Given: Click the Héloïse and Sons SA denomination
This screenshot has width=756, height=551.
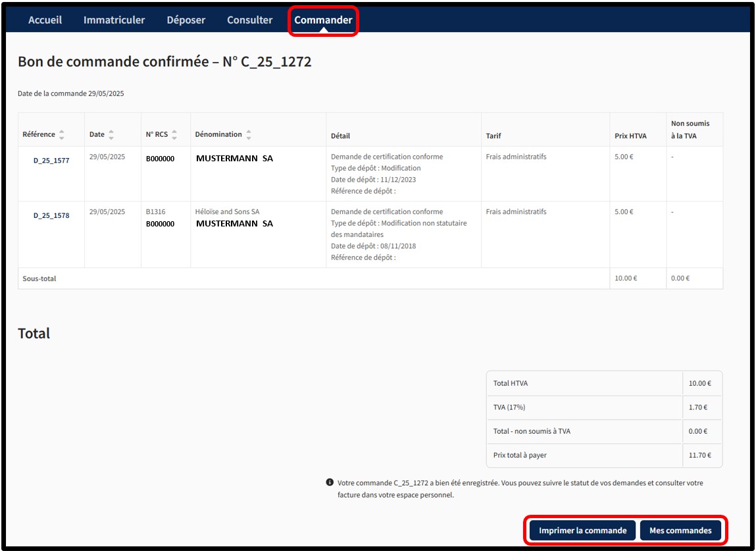Looking at the screenshot, I should click(227, 212).
